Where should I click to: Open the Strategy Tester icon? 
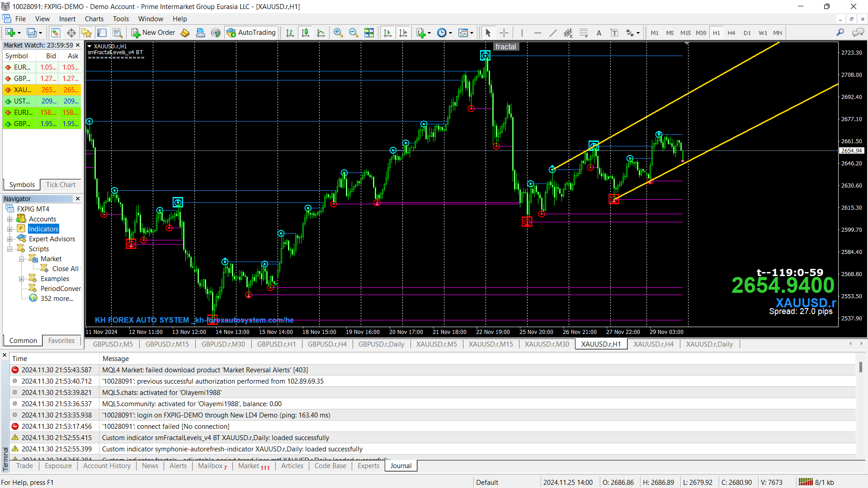pyautogui.click(x=118, y=33)
